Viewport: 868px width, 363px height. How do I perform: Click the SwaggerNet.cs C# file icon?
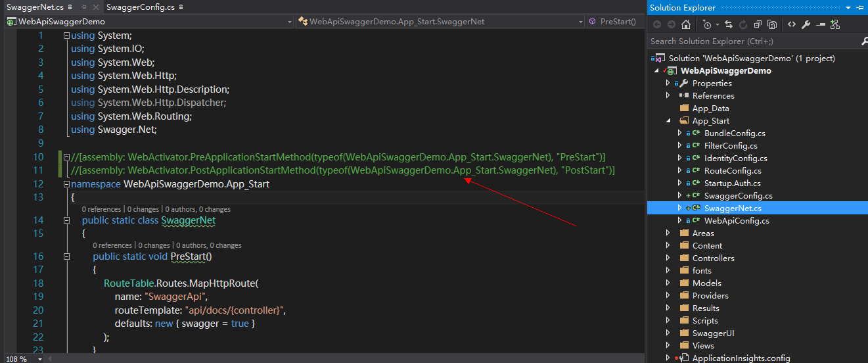695,208
